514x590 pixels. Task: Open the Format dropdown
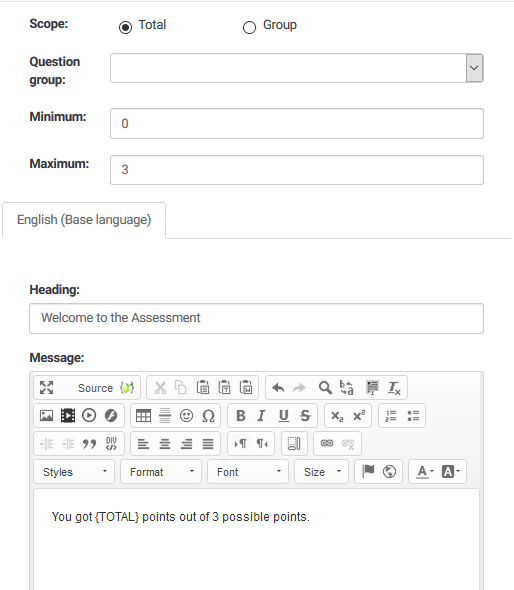tap(161, 471)
